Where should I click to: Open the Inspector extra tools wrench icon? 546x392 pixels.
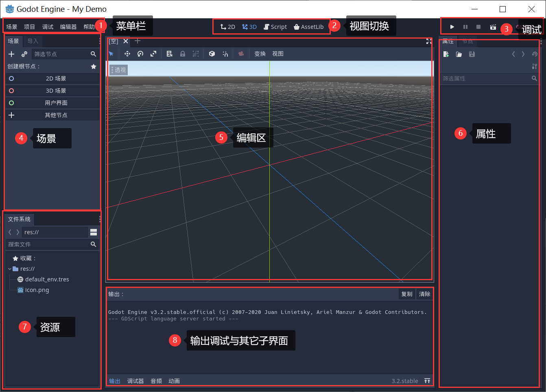click(535, 66)
